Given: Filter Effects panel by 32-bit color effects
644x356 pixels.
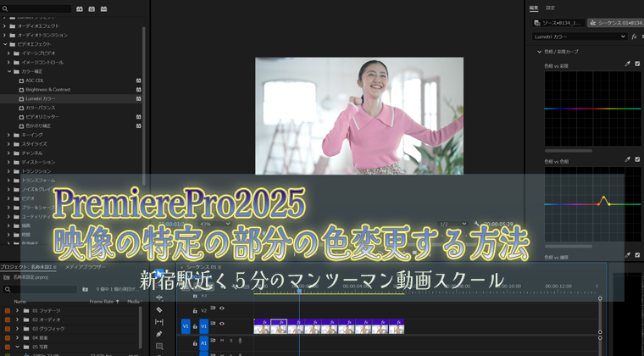Looking at the screenshot, I should tap(92, 8).
